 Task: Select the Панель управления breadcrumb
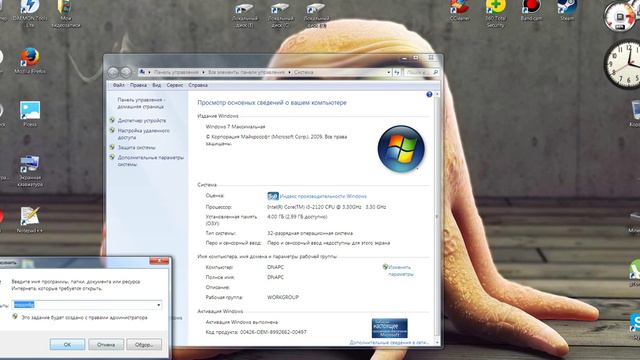(176, 72)
